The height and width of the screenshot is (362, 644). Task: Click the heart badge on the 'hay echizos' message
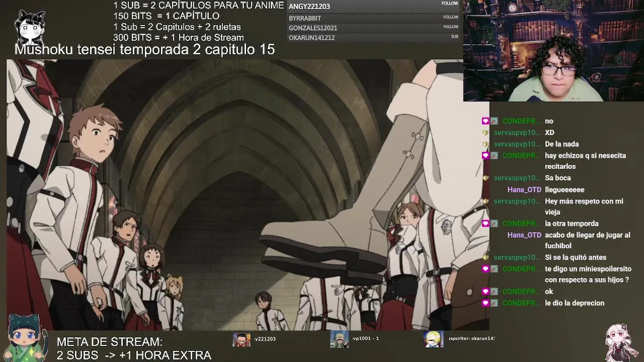pos(486,156)
